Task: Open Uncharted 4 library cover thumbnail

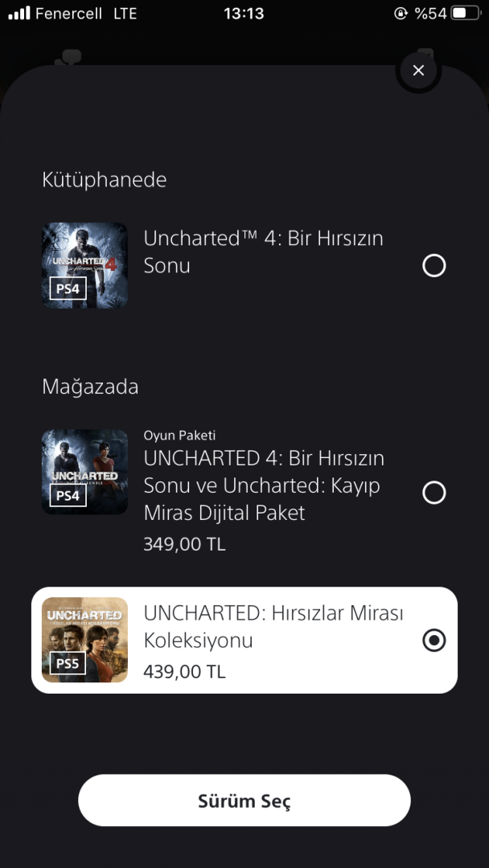Action: pyautogui.click(x=84, y=265)
